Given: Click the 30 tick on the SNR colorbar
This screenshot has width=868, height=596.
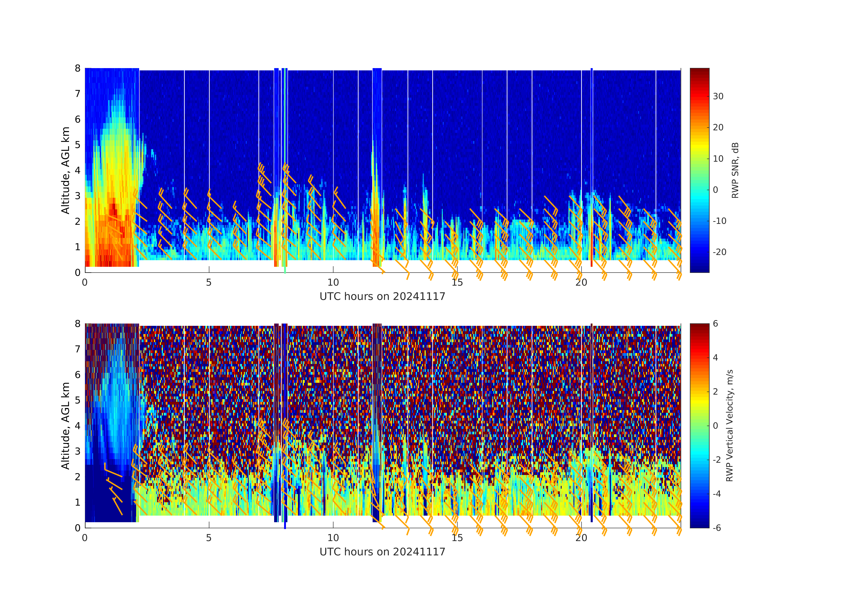Looking at the screenshot, I should pos(718,96).
